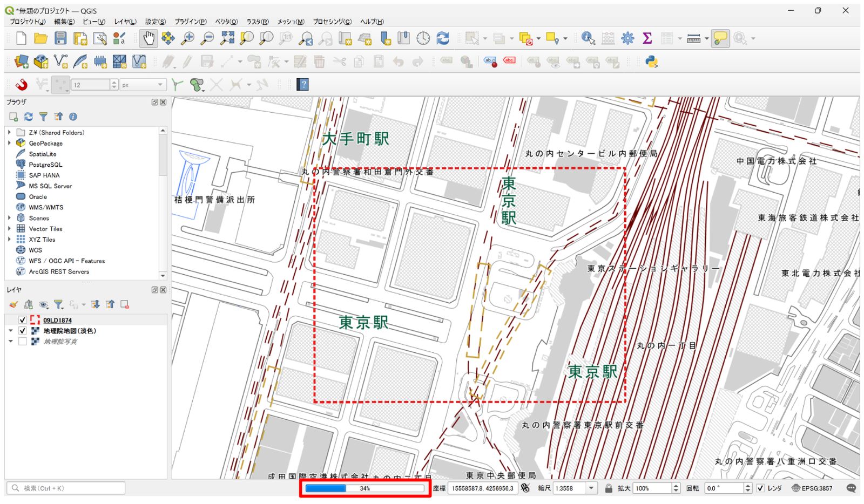Collapse the 地理院地図(淡色) layer group
Viewport: 864px width, 504px height.
10,331
